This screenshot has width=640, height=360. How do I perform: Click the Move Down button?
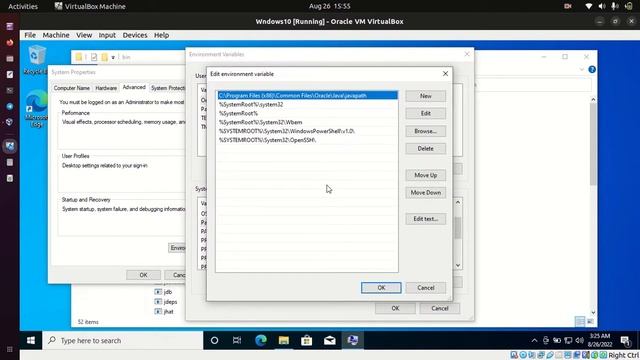coord(426,193)
